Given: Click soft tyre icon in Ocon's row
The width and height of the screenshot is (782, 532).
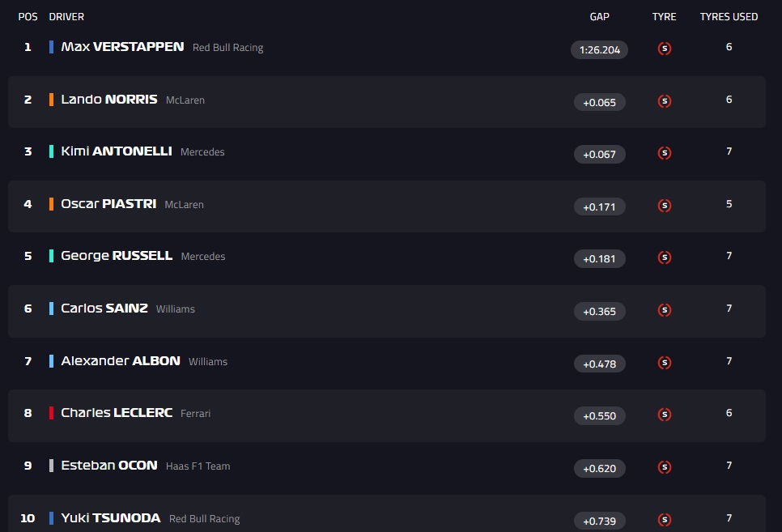Looking at the screenshot, I should [665, 467].
